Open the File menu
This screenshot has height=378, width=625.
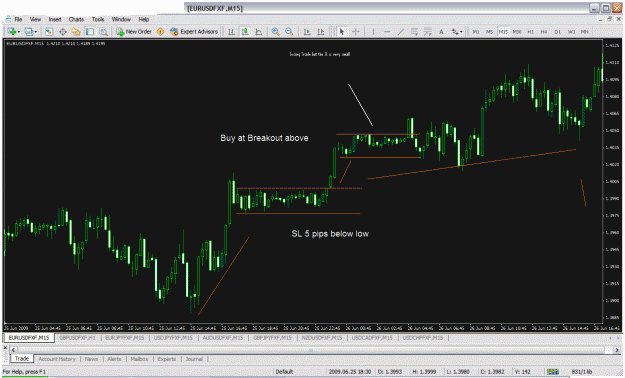tap(18, 19)
